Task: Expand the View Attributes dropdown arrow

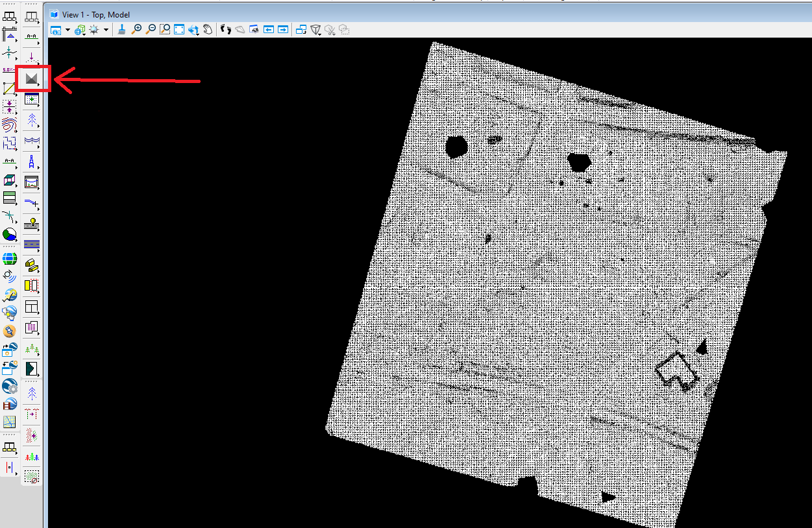Action: pyautogui.click(x=68, y=30)
